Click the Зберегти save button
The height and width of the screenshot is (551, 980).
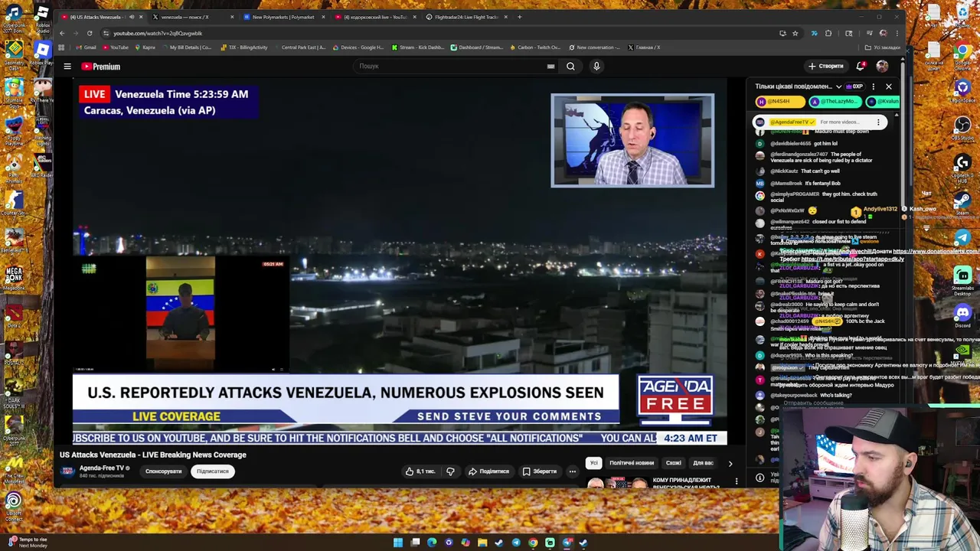(x=540, y=471)
